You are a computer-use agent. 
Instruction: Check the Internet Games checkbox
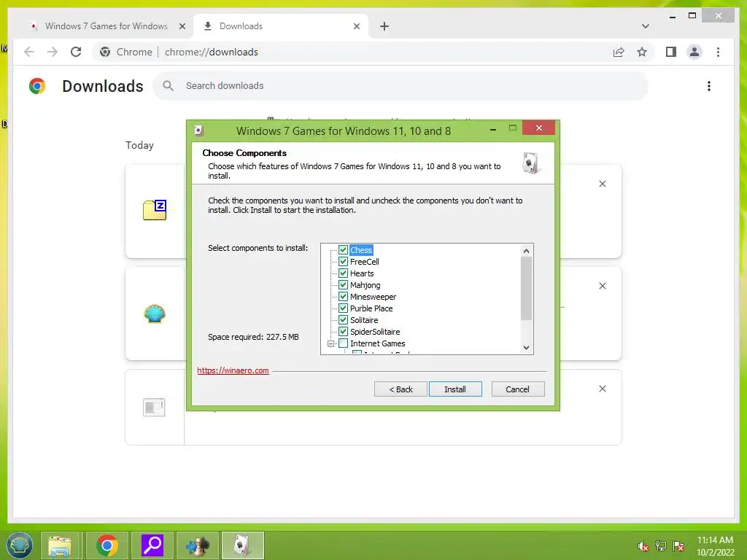pyautogui.click(x=343, y=343)
